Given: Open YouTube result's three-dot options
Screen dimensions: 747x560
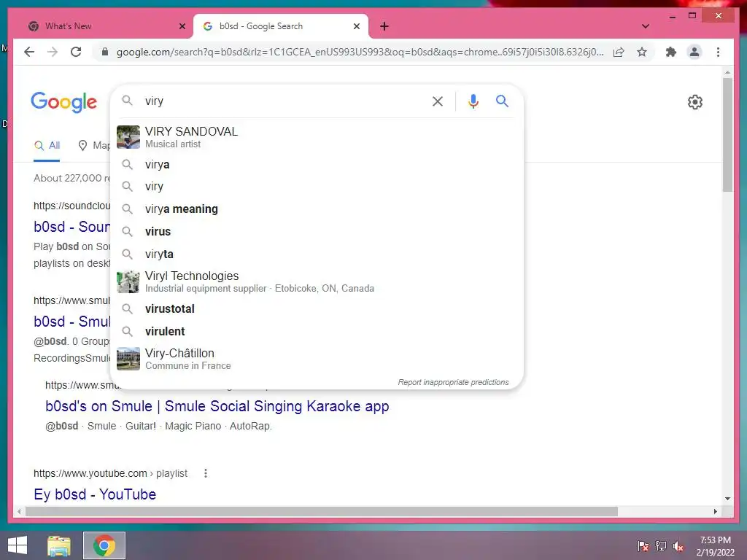Looking at the screenshot, I should (x=205, y=473).
